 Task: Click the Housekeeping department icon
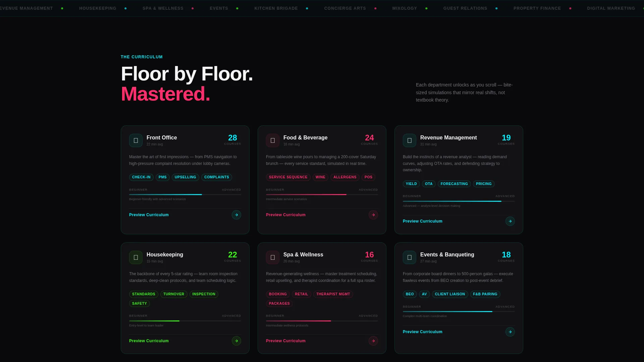coord(136,257)
